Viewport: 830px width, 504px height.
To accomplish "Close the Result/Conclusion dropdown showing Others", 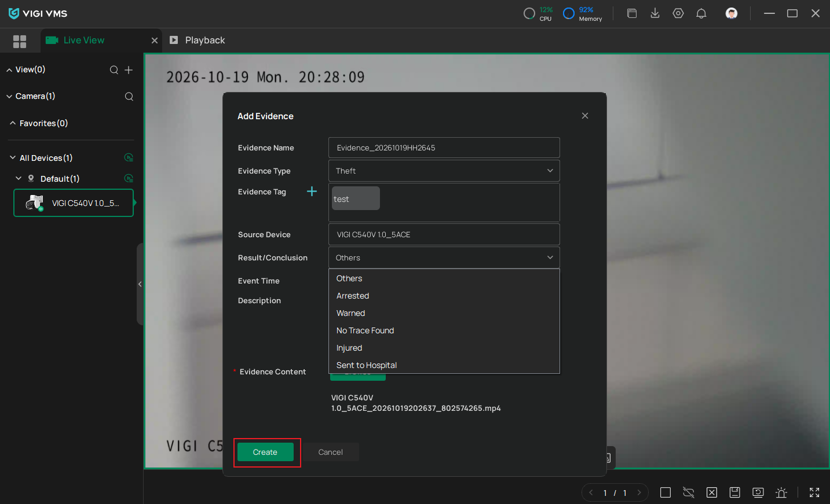I will [444, 257].
